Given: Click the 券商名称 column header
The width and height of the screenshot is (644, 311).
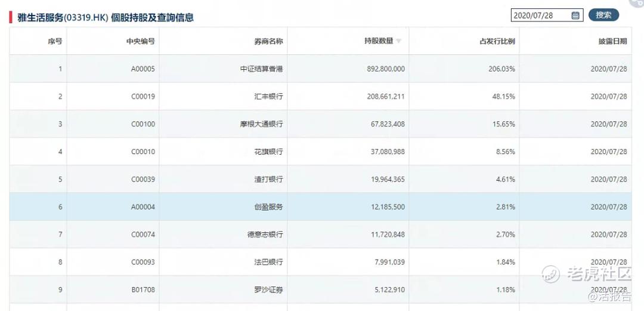Looking at the screenshot, I should pyautogui.click(x=268, y=41).
